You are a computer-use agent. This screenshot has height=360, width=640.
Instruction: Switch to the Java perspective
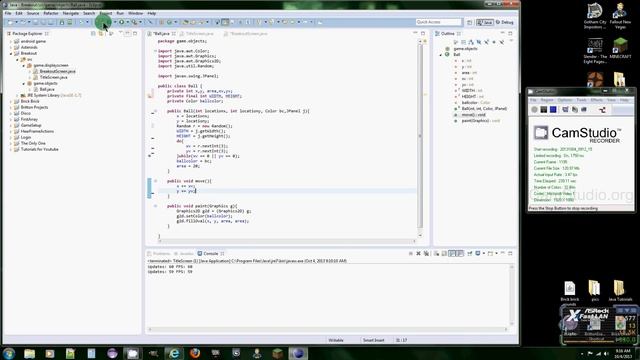pos(485,22)
